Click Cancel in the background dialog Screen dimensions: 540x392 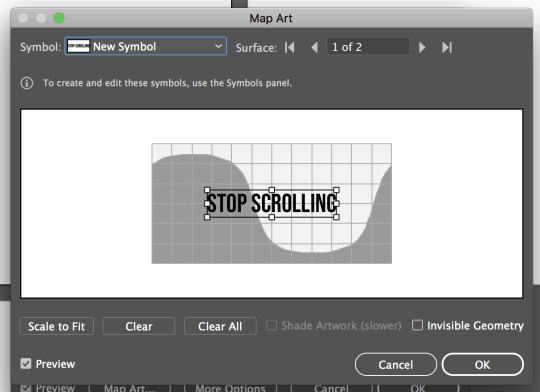coord(331,388)
